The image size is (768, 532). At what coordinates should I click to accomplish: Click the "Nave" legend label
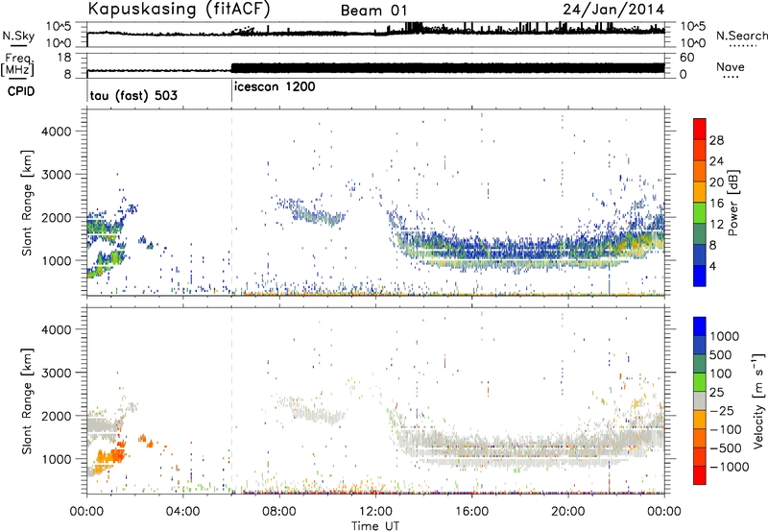(x=731, y=66)
